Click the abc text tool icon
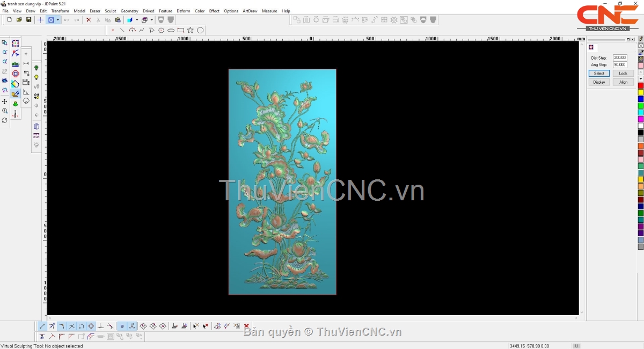644x349 pixels. [x=16, y=64]
